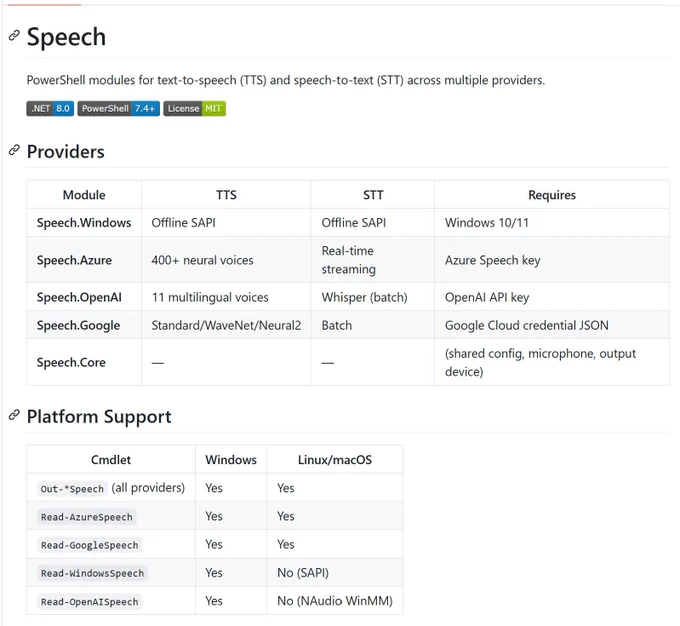
Task: Click the anchor link icon beside Platform Support
Action: tap(14, 415)
